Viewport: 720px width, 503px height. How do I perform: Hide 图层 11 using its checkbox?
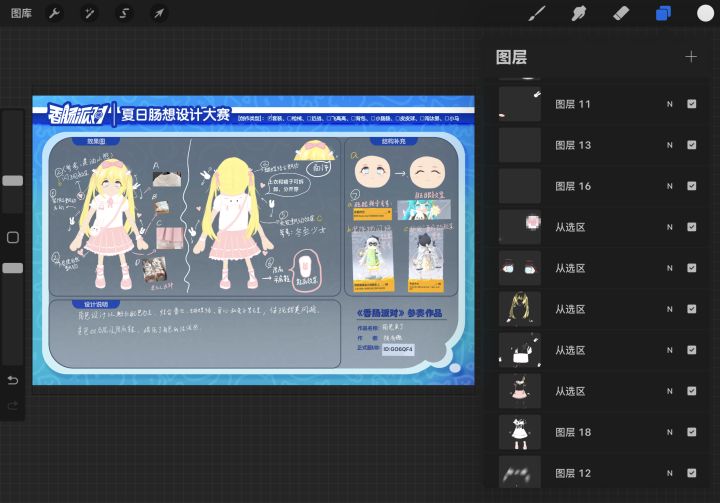coord(692,104)
